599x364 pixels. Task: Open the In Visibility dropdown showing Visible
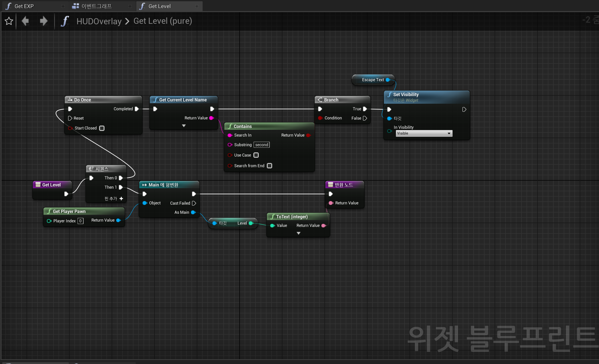pyautogui.click(x=424, y=133)
